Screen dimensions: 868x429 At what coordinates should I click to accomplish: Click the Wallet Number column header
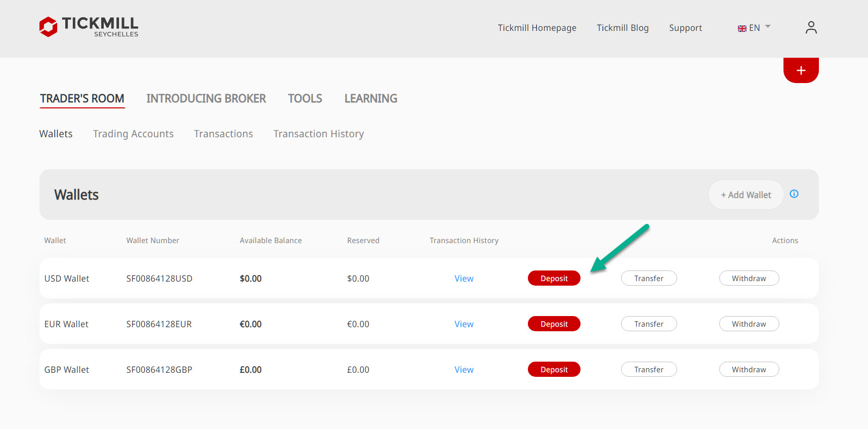click(153, 241)
